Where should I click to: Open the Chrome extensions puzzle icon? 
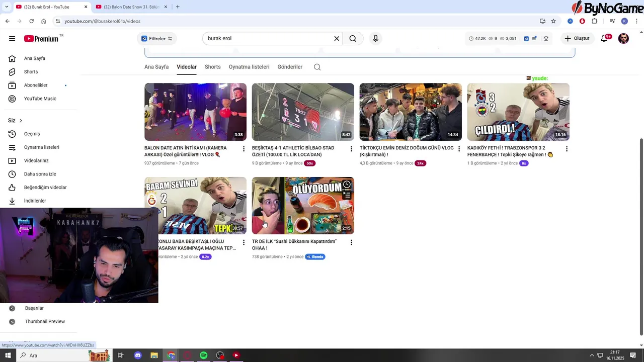[595, 21]
